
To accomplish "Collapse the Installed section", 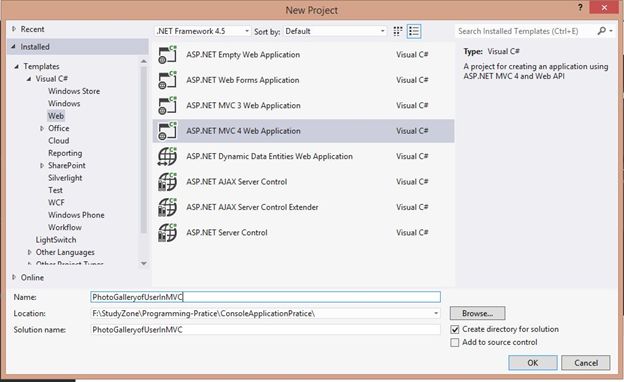I will [x=14, y=47].
